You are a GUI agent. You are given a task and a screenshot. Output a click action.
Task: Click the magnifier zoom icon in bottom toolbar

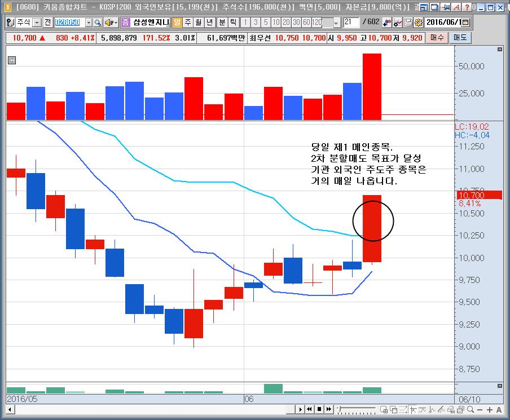(471, 410)
